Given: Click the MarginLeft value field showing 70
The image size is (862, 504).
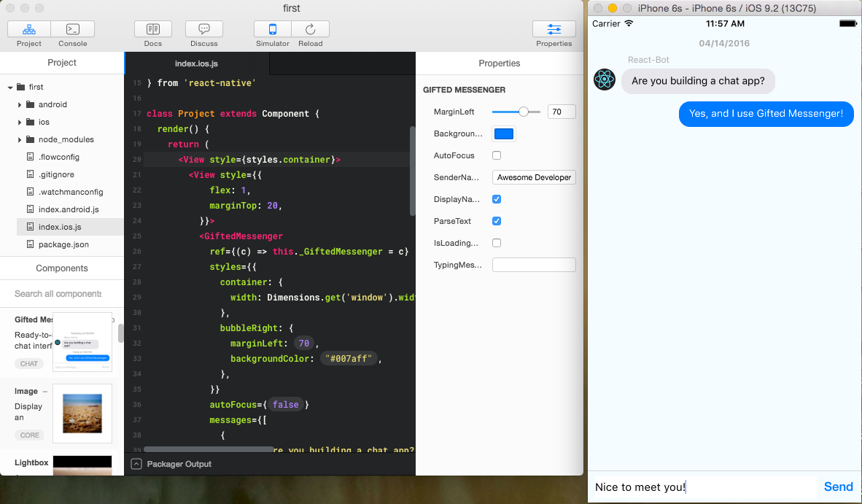Looking at the screenshot, I should tap(562, 112).
